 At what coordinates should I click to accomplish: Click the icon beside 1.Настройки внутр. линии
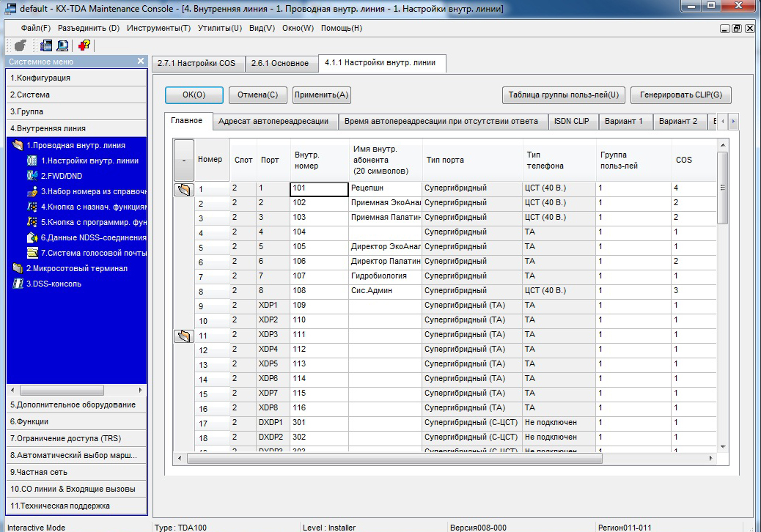pos(32,160)
